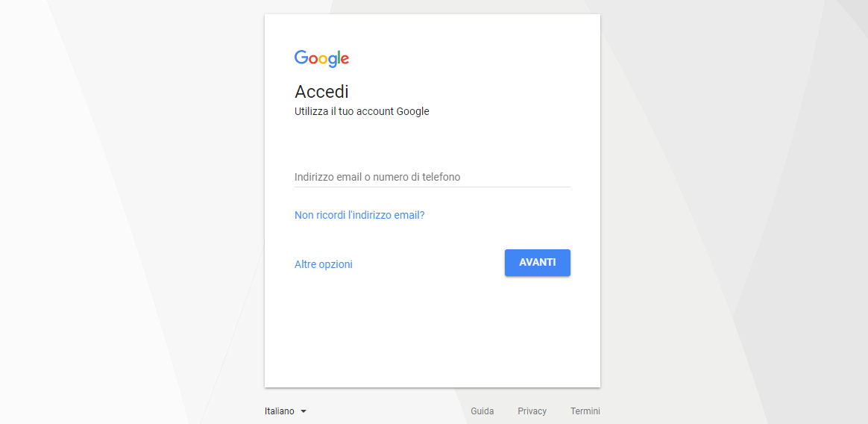Screen dimensions: 868x424
Task: Click the "Utilizza il tuo account Google" text
Action: tap(362, 112)
